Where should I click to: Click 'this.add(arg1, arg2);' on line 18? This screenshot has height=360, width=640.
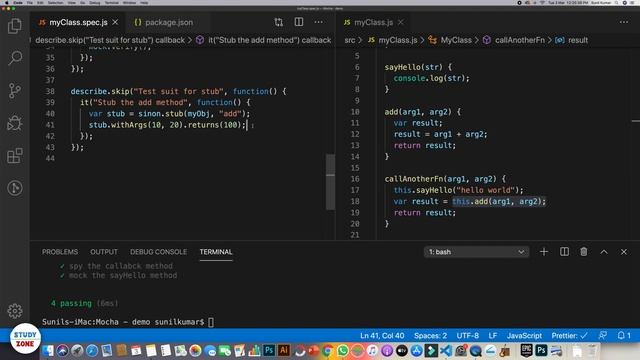(x=499, y=201)
